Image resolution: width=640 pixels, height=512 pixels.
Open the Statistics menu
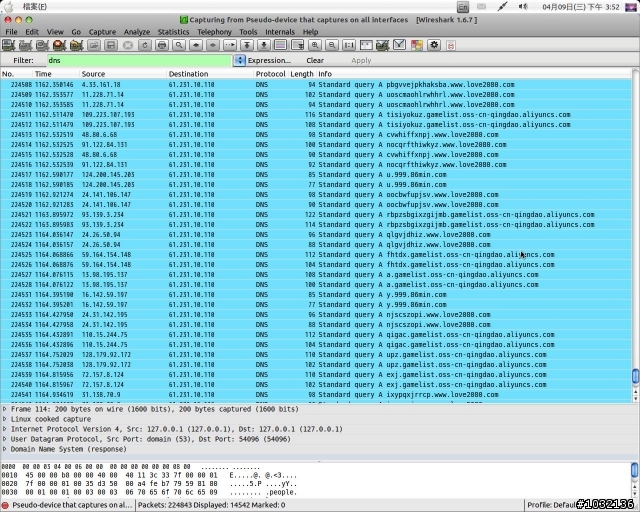tap(173, 32)
